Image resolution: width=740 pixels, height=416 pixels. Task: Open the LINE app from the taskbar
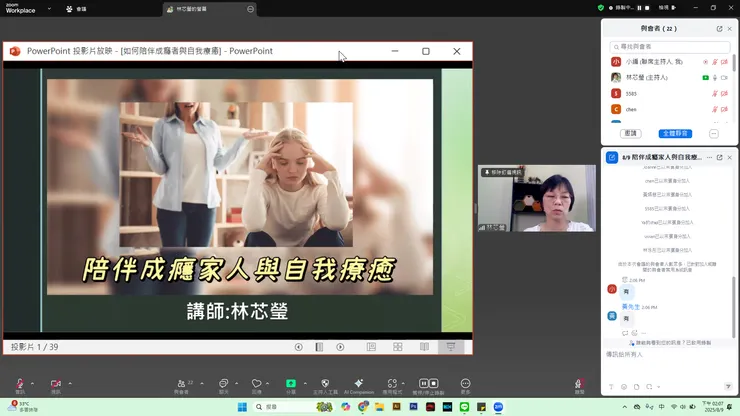pos(464,407)
